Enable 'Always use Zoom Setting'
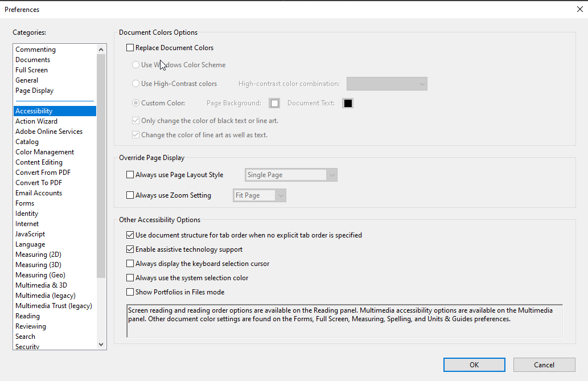The image size is (588, 381). [x=130, y=195]
